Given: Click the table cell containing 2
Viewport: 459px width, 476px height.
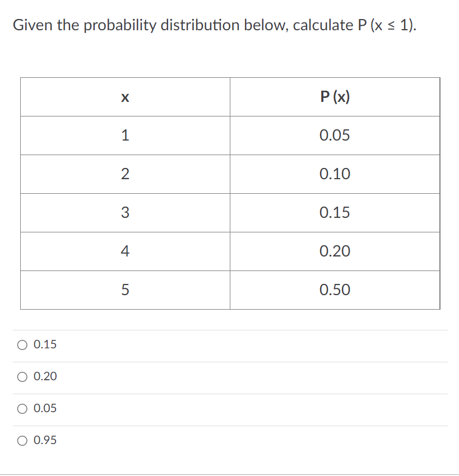Looking at the screenshot, I should (x=124, y=174).
